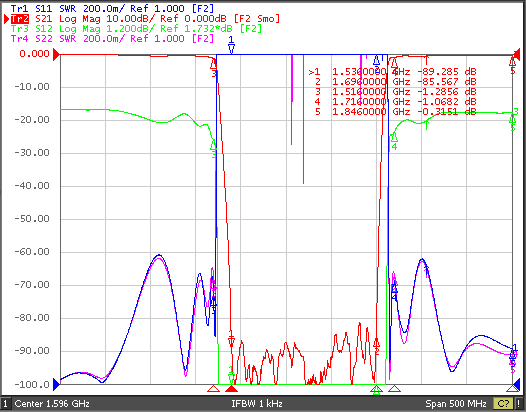Image resolution: width=526 pixels, height=412 pixels.
Task: Click the yellow C? correction status indicator
Action: [x=503, y=403]
